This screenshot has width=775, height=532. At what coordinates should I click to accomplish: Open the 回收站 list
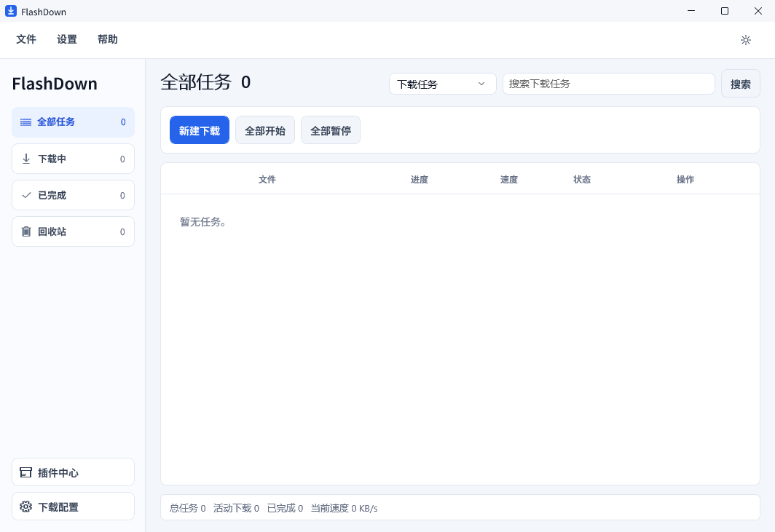[73, 231]
